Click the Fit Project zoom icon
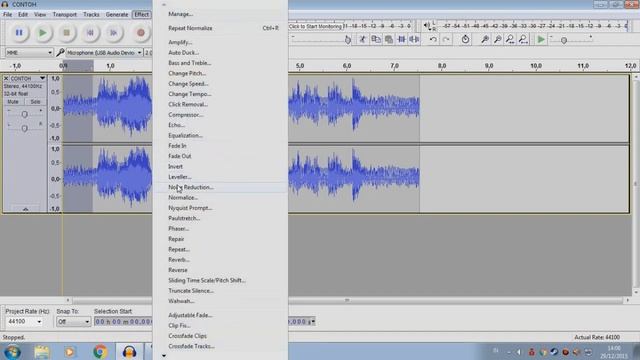Screen dimensions: 640x360 523,39
